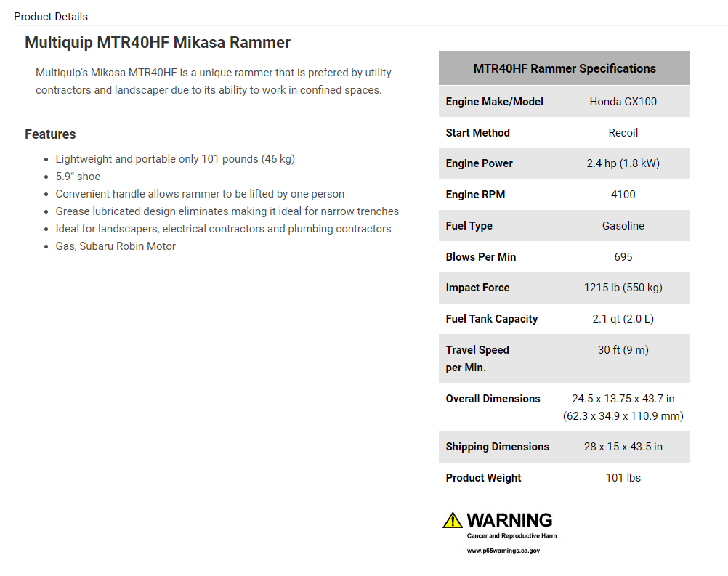Select the 1215 lb (550 kg) value
Screen dimensions: 728x576
pos(623,288)
